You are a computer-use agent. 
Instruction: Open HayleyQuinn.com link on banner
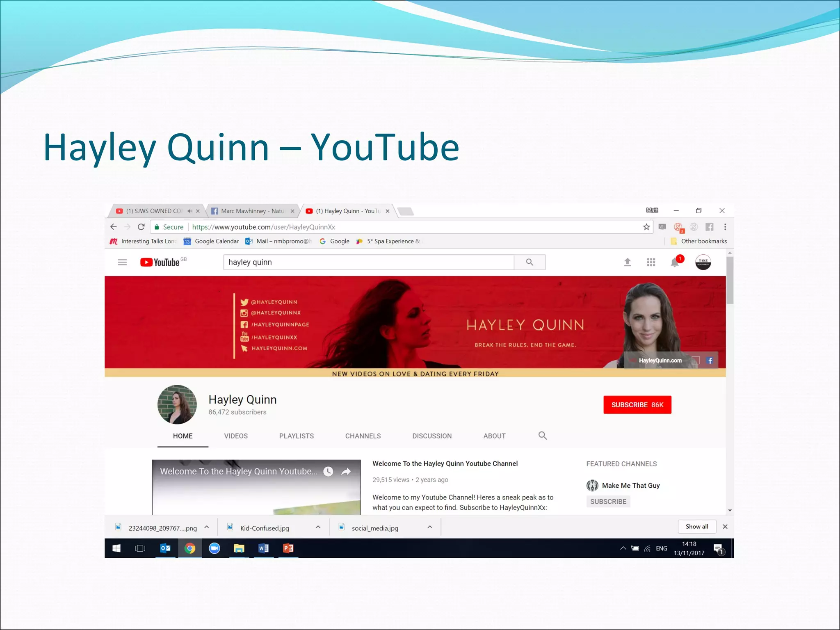660,361
